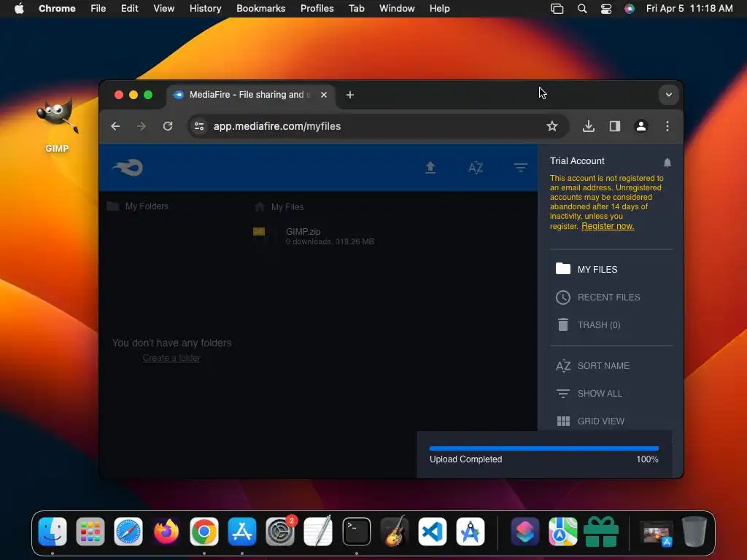747x560 pixels.
Task: Click the upload arrow icon in header
Action: [430, 168]
